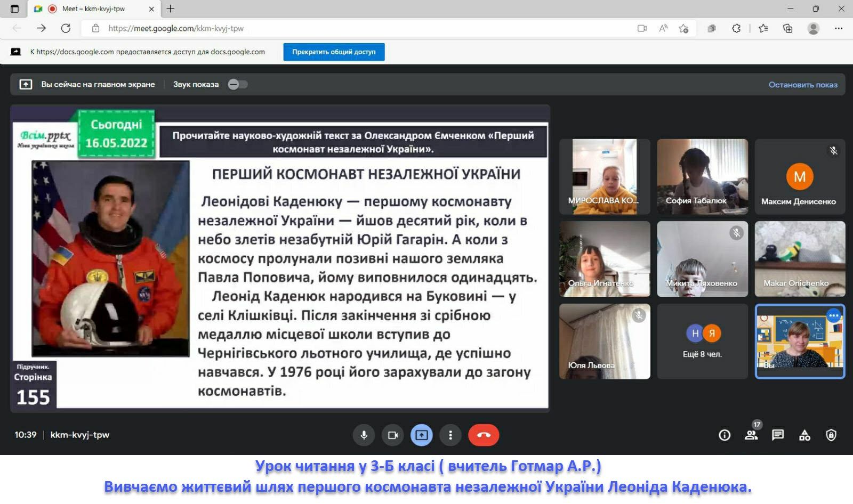
Task: Open options on your own video tile
Action: [834, 315]
